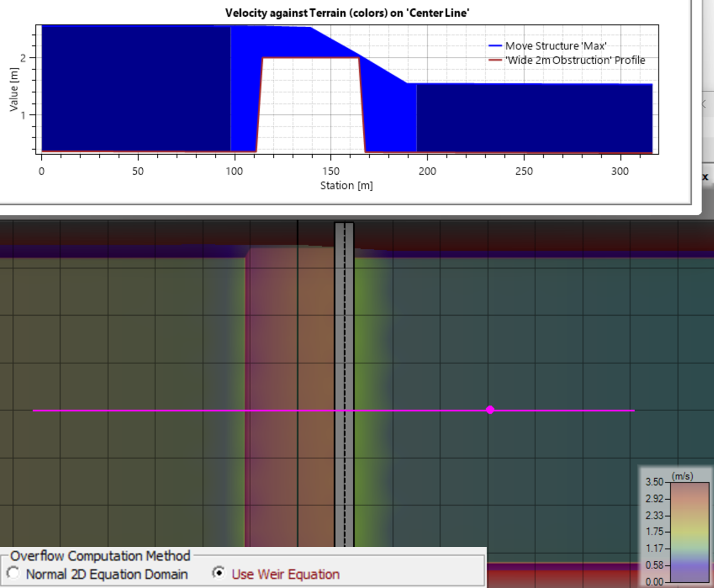Select the Normal 2D Equation Domain radio button
The height and width of the screenshot is (588, 714).
coord(14,573)
